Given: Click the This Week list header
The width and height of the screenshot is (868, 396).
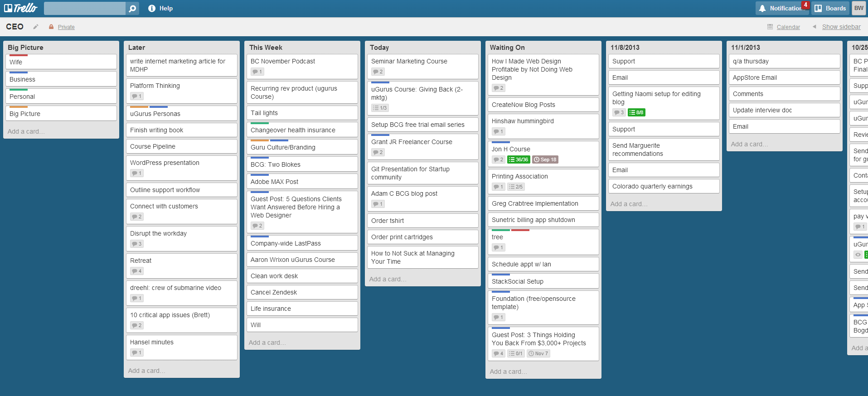Looking at the screenshot, I should tap(266, 48).
